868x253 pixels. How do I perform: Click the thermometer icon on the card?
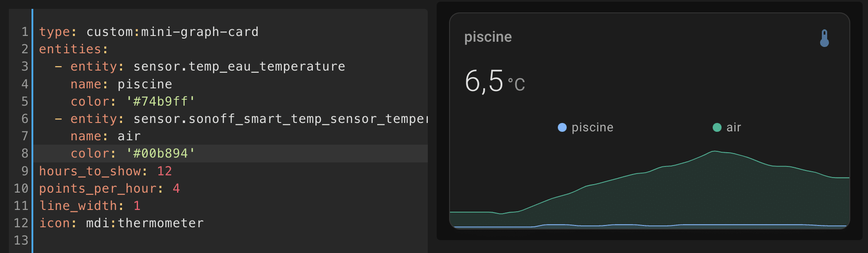[x=825, y=38]
